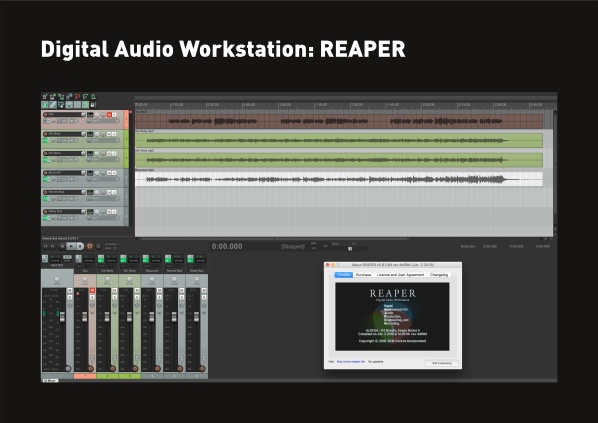Open the Gtr Neck track input dropdown

(x=103, y=159)
